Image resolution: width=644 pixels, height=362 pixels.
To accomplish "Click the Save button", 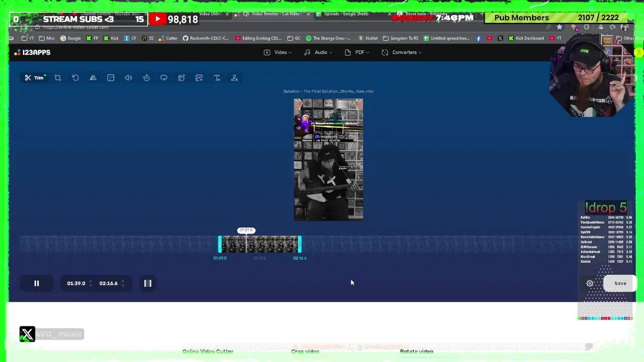I will point(620,284).
